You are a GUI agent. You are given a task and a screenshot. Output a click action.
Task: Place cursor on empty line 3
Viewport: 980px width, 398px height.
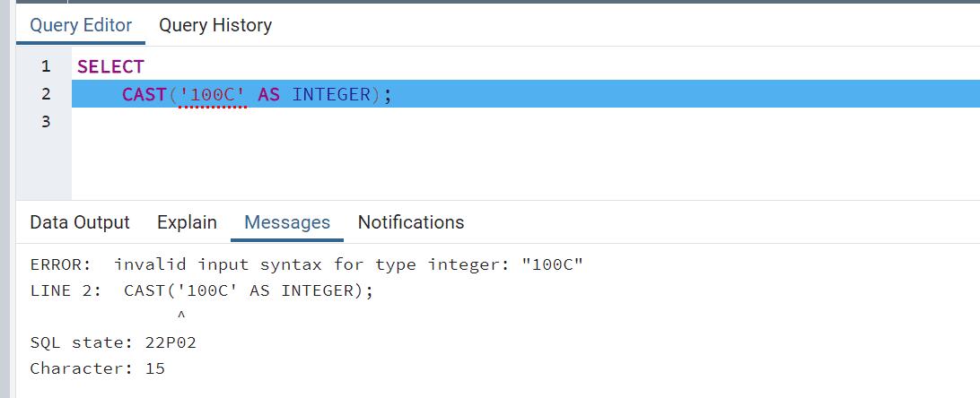(x=269, y=121)
